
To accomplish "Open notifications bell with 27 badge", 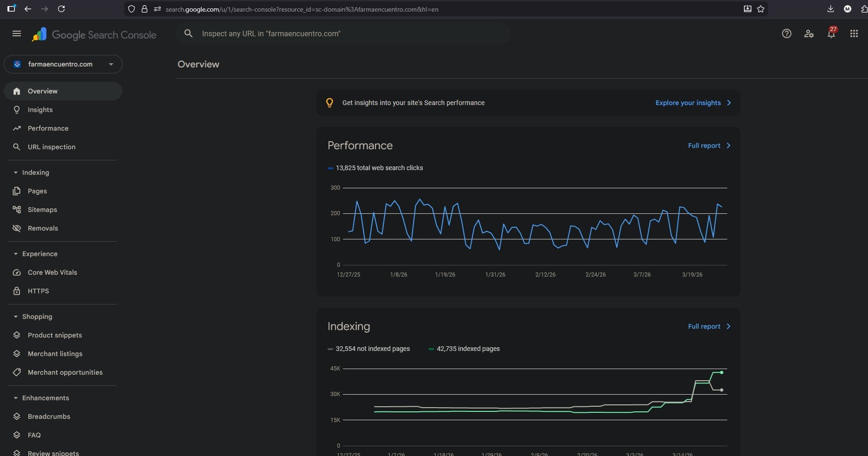I will click(x=831, y=33).
